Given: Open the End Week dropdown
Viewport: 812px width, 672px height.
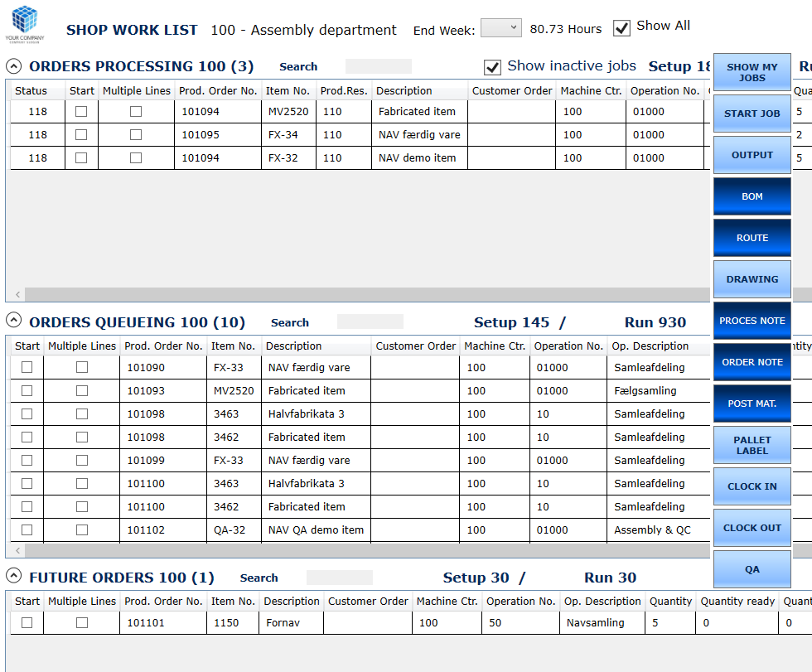Looking at the screenshot, I should click(500, 27).
